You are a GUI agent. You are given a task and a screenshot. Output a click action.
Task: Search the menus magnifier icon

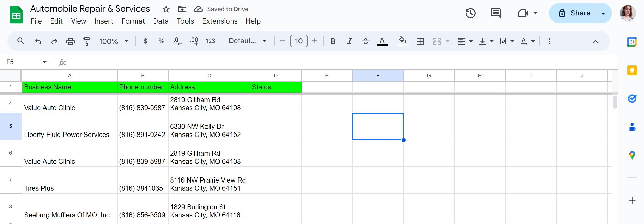pyautogui.click(x=21, y=41)
